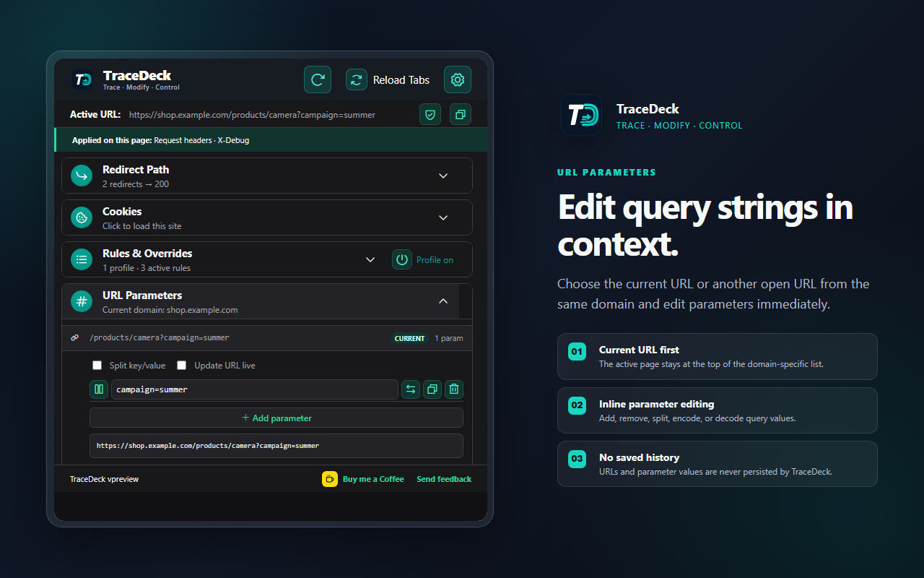Open the Buy me a Coffee link
Image resolution: width=924 pixels, height=578 pixels.
pos(373,479)
